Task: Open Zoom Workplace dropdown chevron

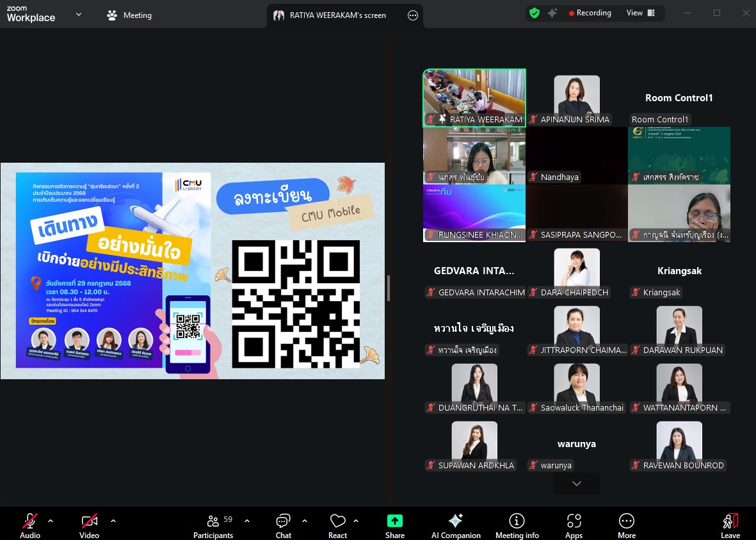Action: click(79, 15)
